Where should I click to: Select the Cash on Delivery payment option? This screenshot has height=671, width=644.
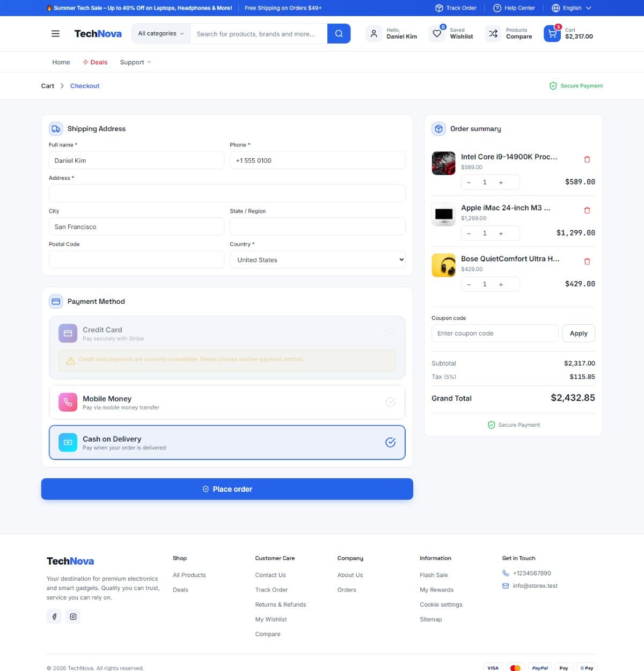tap(227, 442)
